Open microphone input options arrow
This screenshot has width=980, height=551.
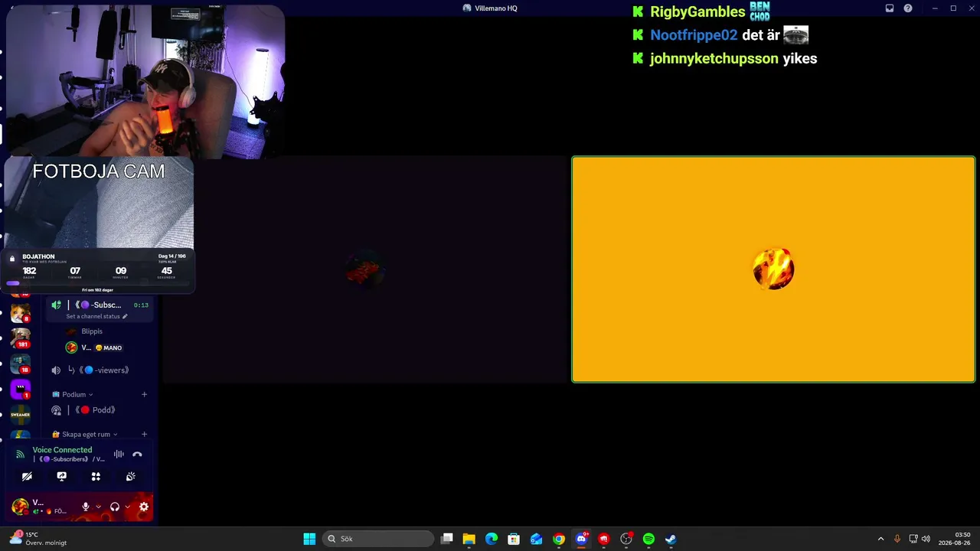[98, 507]
